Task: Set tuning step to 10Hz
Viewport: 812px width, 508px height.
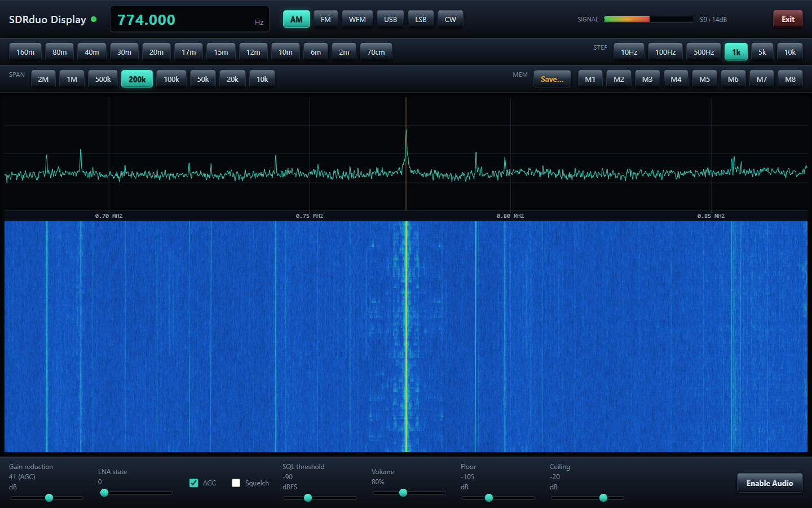Action: (629, 52)
